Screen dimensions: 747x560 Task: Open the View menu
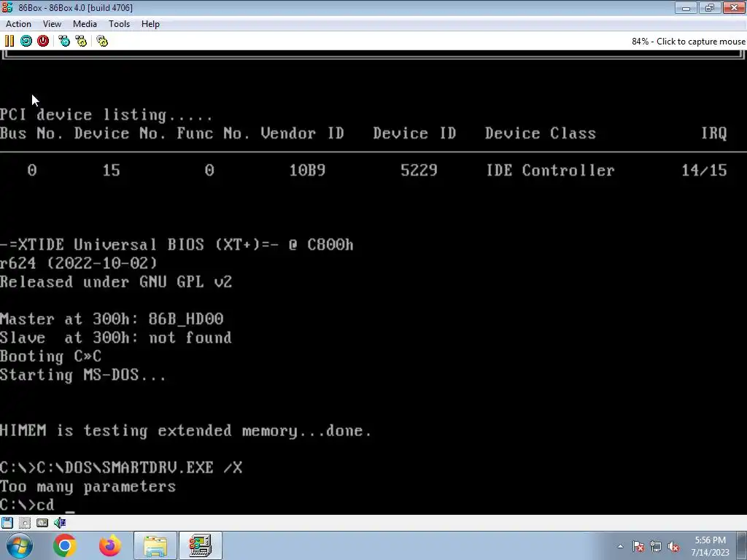tap(52, 24)
